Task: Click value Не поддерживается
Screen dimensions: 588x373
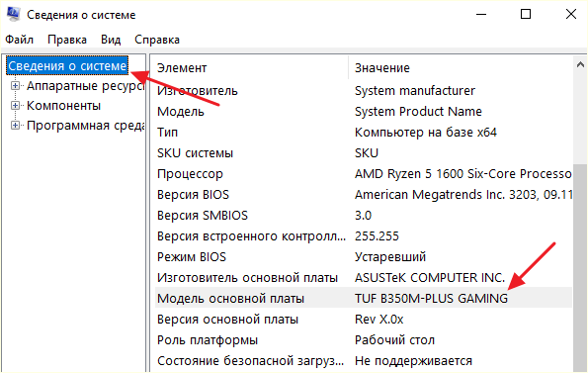Action: (x=413, y=360)
